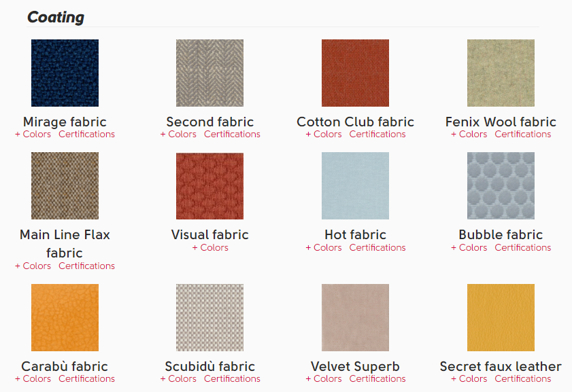Choose the herringbone Second fabric swatch
572x392 pixels.
209,73
